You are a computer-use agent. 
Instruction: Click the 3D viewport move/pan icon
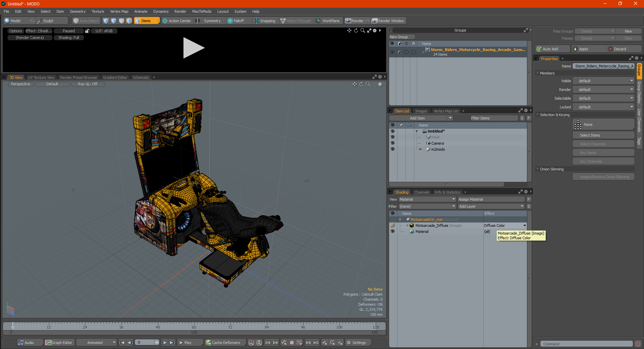(x=355, y=84)
